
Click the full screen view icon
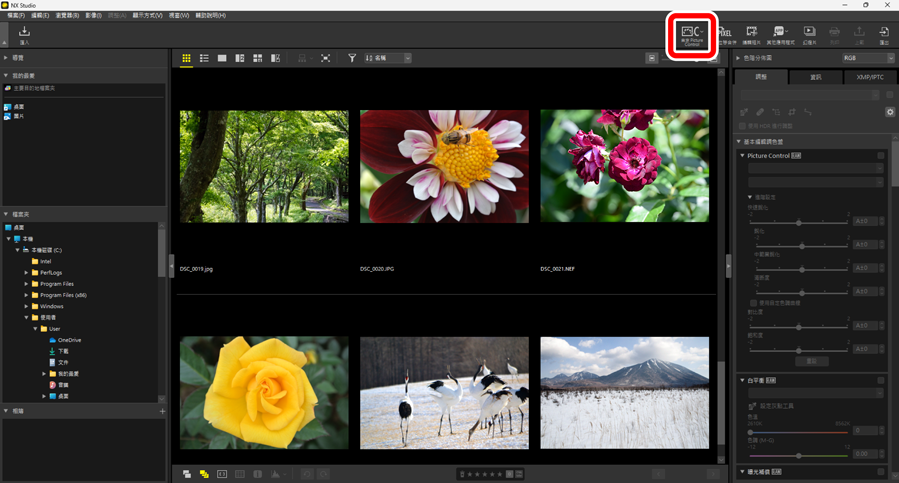coord(325,59)
